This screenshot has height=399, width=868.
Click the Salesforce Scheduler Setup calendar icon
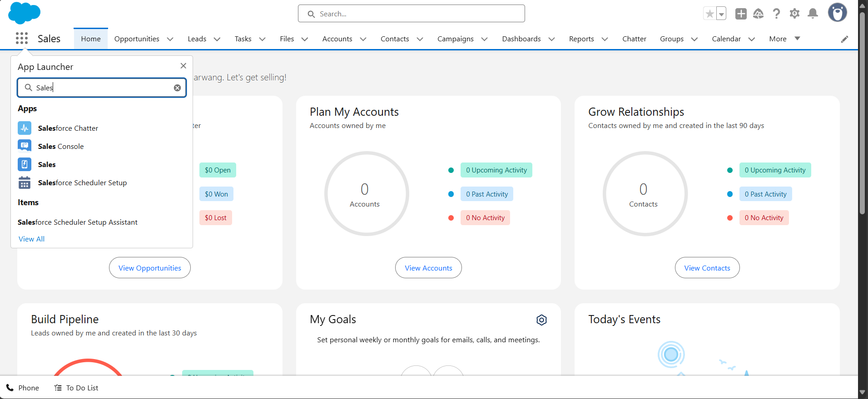pos(25,182)
